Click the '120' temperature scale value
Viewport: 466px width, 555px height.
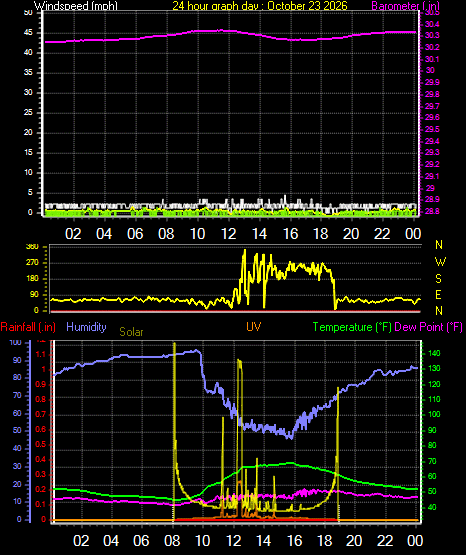434,384
